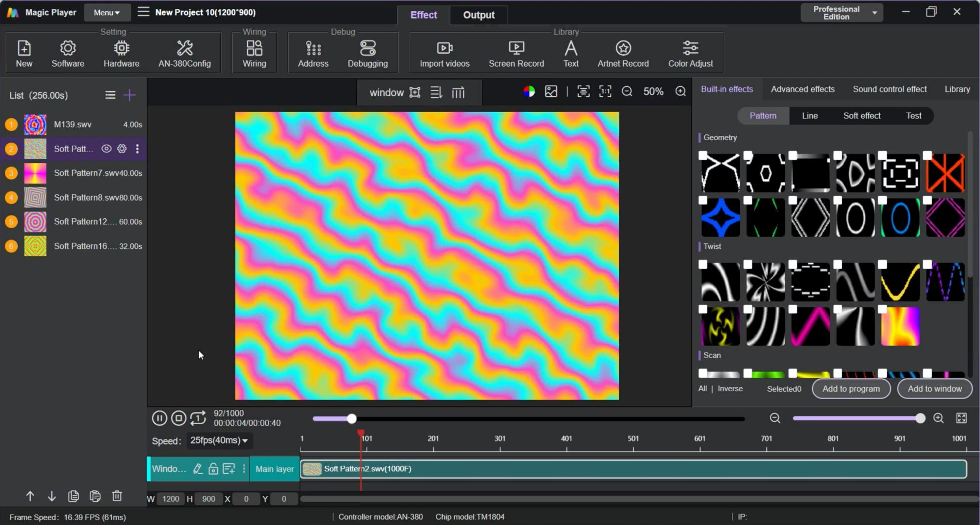Click the Inverse selection link

[730, 389]
